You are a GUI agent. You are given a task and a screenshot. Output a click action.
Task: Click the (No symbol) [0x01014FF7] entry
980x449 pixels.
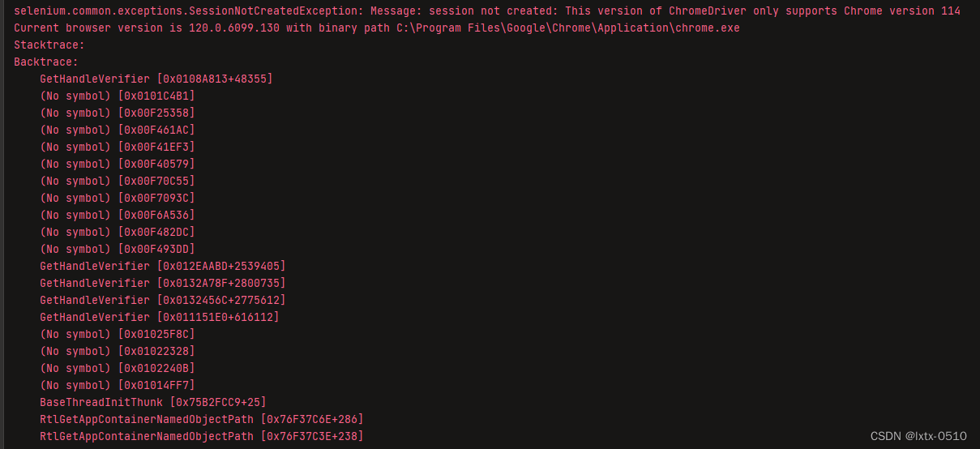(x=118, y=386)
